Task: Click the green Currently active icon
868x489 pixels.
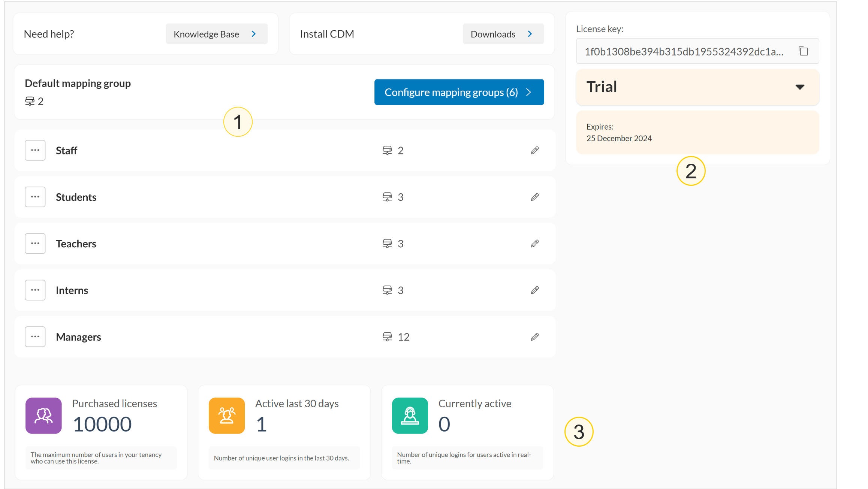Action: [x=410, y=416]
